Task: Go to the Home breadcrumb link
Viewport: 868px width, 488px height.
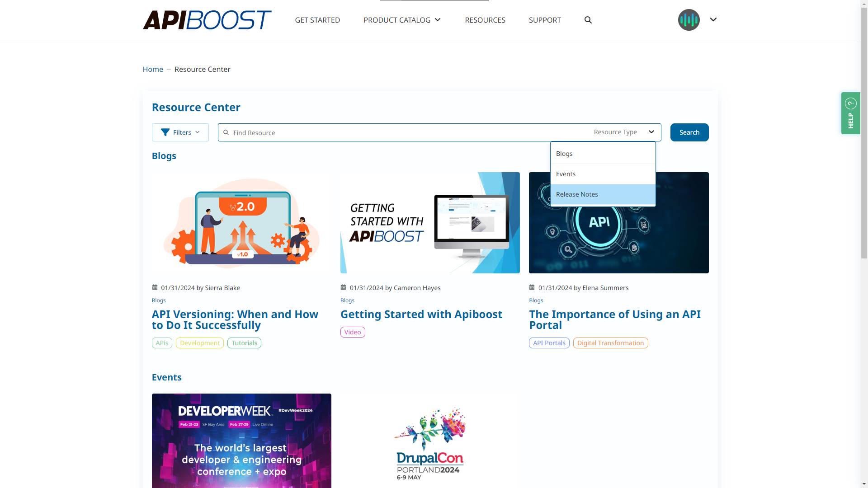Action: (153, 69)
